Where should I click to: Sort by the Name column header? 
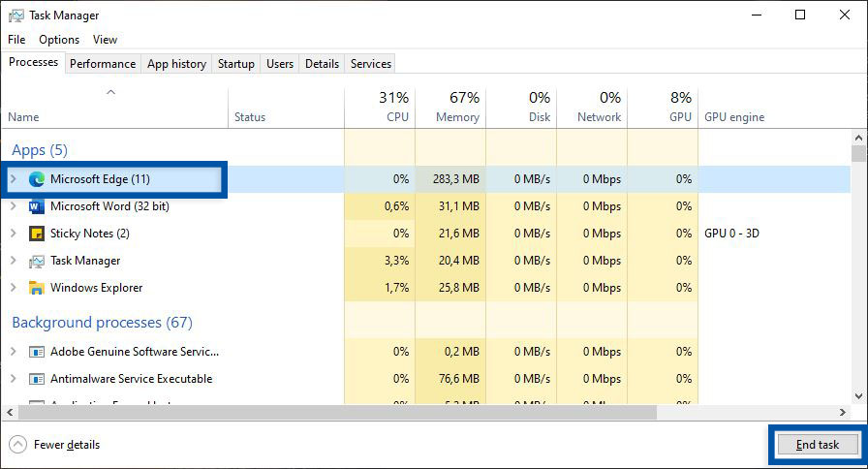114,109
